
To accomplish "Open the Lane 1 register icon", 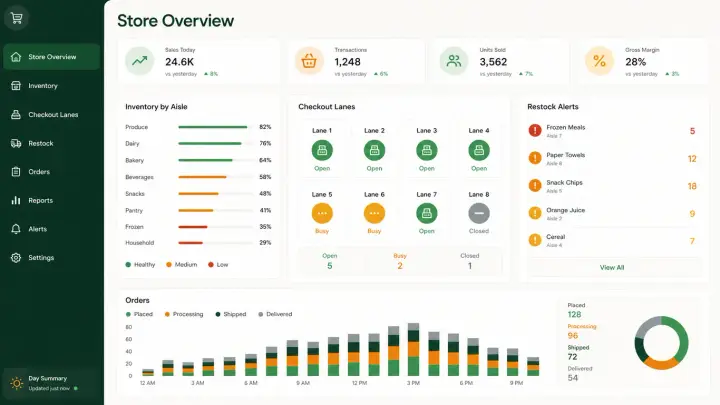I will 322,150.
